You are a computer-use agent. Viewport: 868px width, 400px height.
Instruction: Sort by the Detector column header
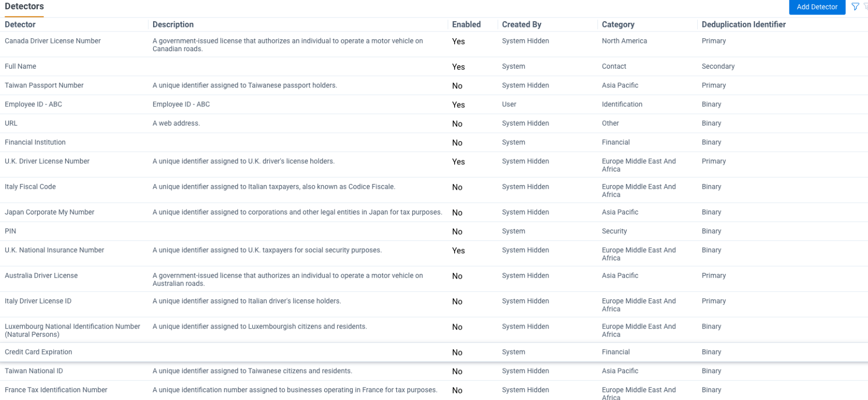[20, 24]
